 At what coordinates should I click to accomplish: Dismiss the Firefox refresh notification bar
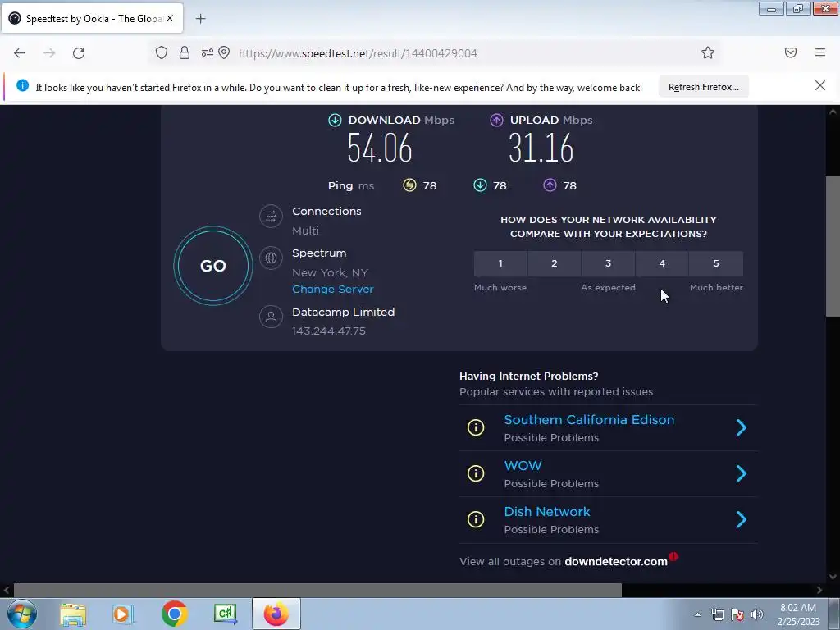pyautogui.click(x=820, y=85)
